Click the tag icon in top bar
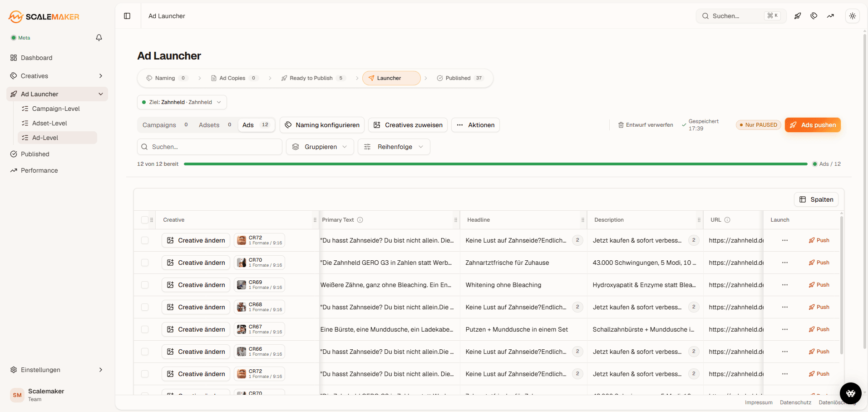Image resolution: width=868 pixels, height=412 pixels. click(x=814, y=16)
